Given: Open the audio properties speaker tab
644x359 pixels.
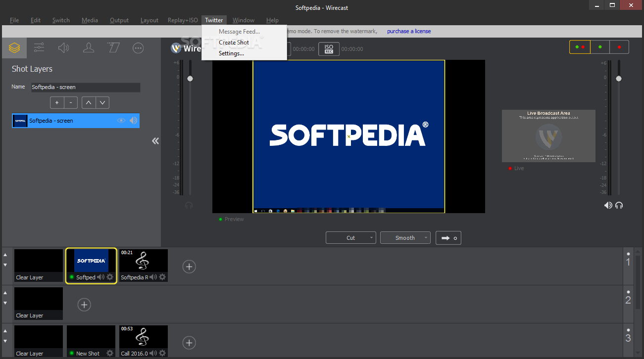Looking at the screenshot, I should (x=63, y=48).
